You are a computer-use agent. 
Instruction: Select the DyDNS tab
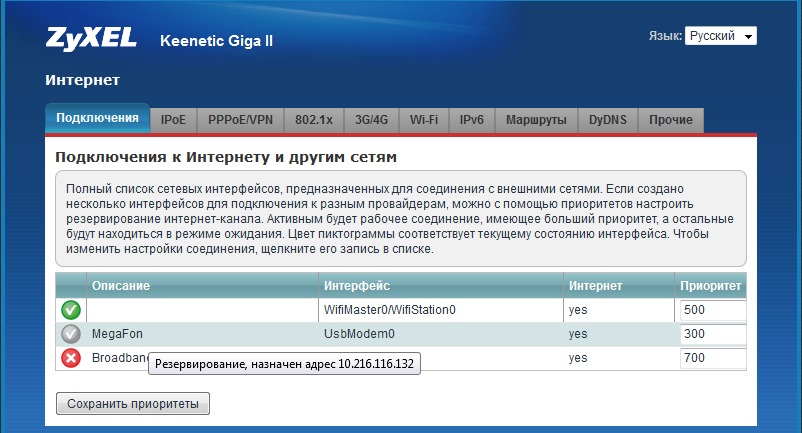tap(608, 120)
